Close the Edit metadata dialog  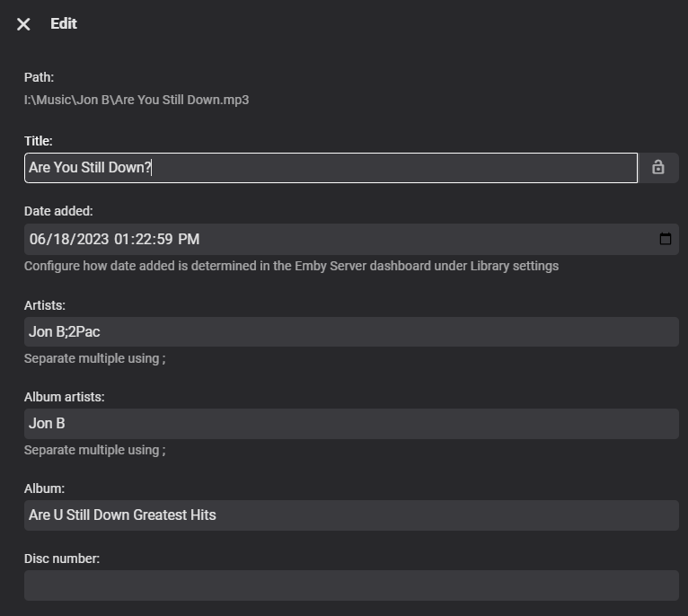click(x=23, y=24)
